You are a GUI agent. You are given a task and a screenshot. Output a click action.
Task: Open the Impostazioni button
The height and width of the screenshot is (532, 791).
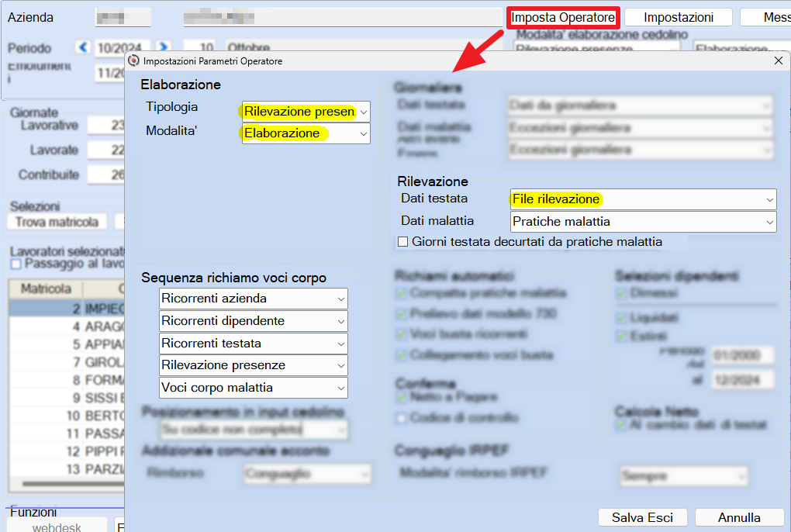(678, 17)
